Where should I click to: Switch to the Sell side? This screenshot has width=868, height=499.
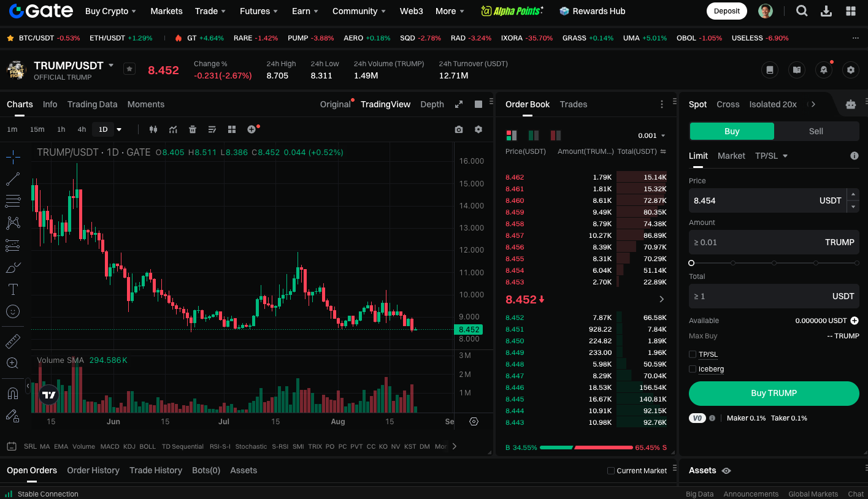pos(816,131)
